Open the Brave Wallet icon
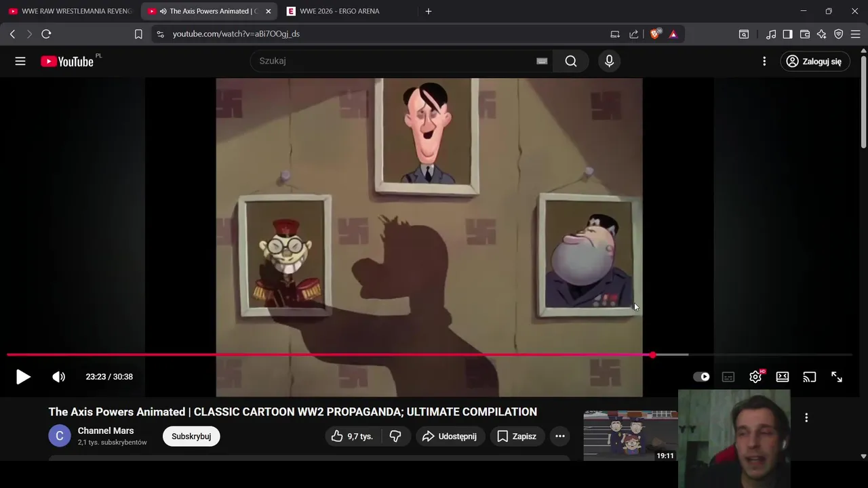Image resolution: width=868 pixels, height=488 pixels. pos(805,34)
